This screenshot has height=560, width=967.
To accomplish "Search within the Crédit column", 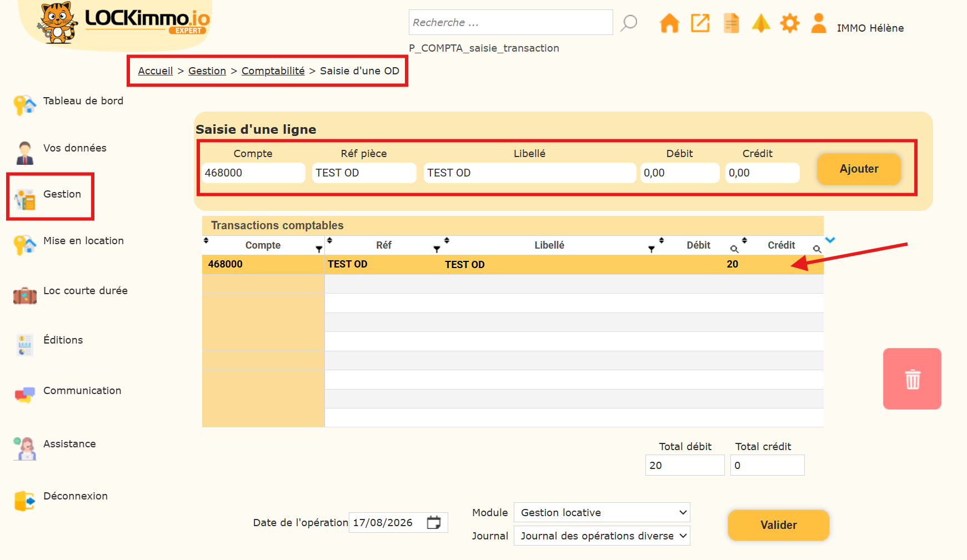I will tap(817, 249).
